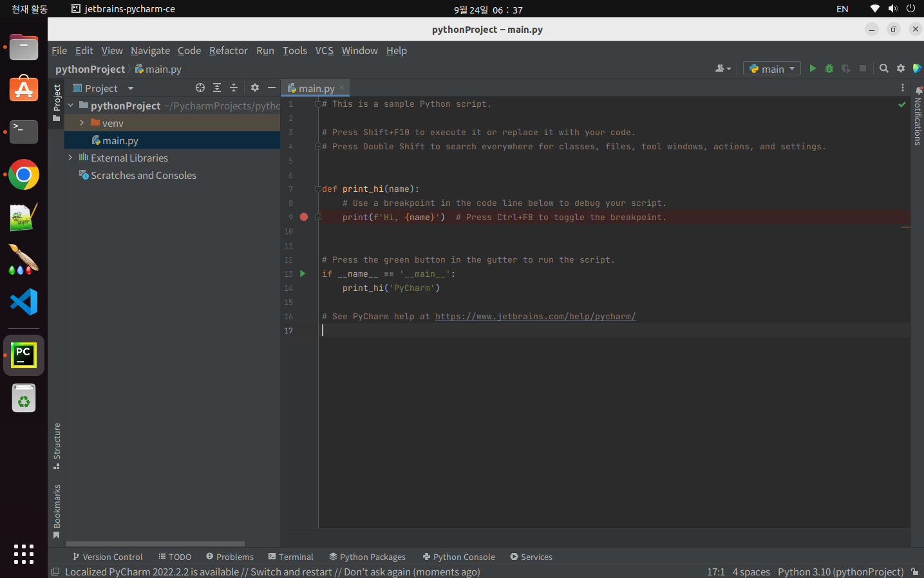The image size is (924, 578).
Task: Close the main.py editor tab
Action: pos(343,88)
